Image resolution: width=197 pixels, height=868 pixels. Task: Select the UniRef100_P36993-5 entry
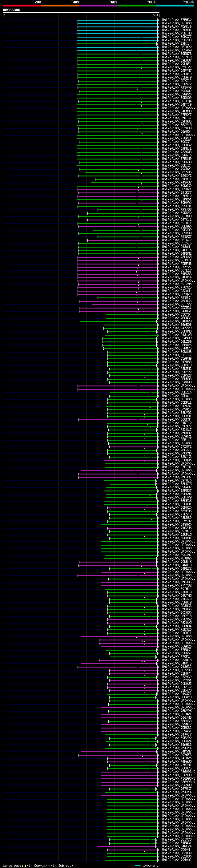[179, 772]
